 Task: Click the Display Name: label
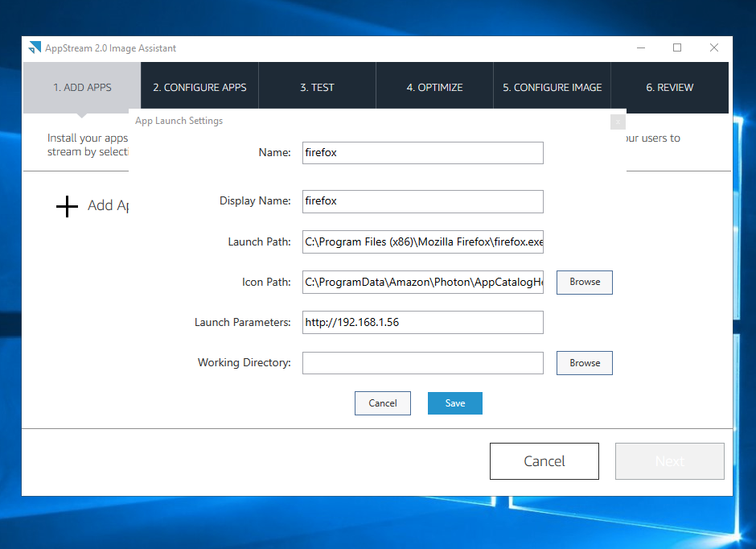[x=255, y=201]
